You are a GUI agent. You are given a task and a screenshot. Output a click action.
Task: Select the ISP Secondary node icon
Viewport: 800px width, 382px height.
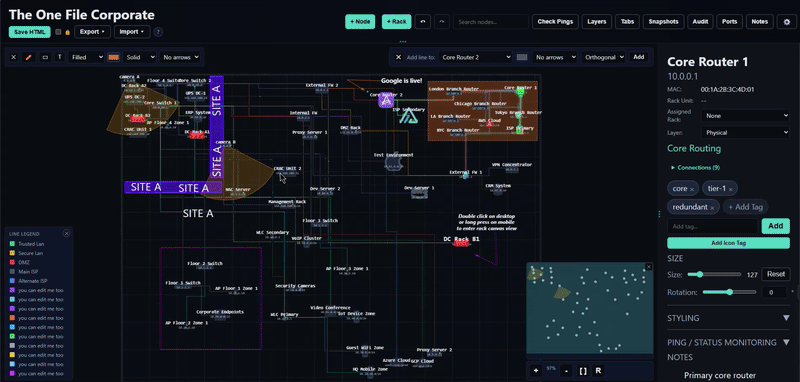pos(409,117)
